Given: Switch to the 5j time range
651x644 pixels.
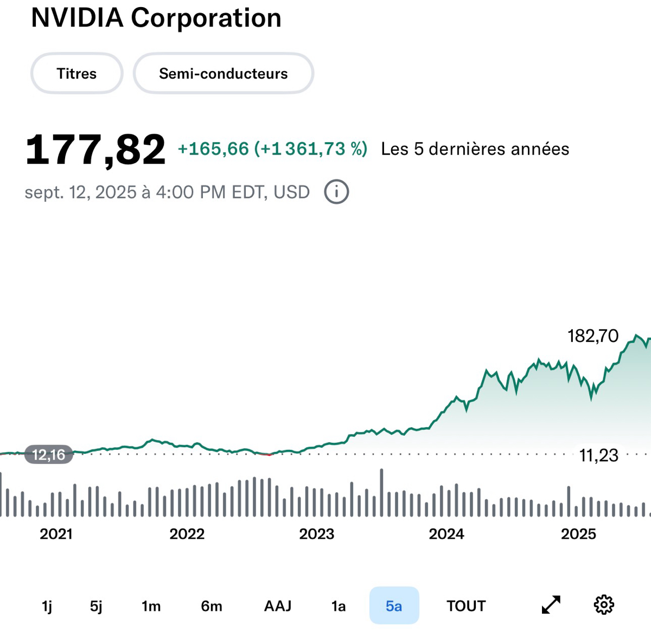Looking at the screenshot, I should coord(96,606).
